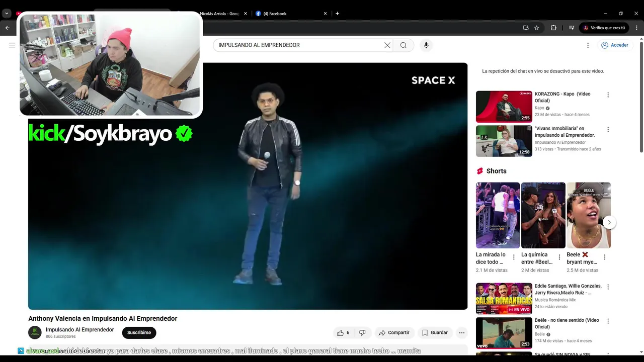644x362 pixels.
Task: Open options menu for Vivans Inmobiliaria video
Action: point(608,129)
